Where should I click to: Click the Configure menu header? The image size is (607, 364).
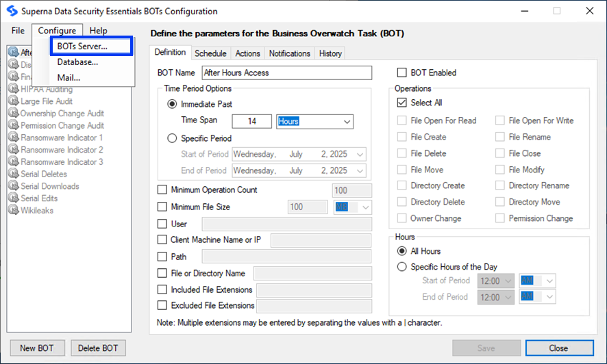click(x=57, y=31)
